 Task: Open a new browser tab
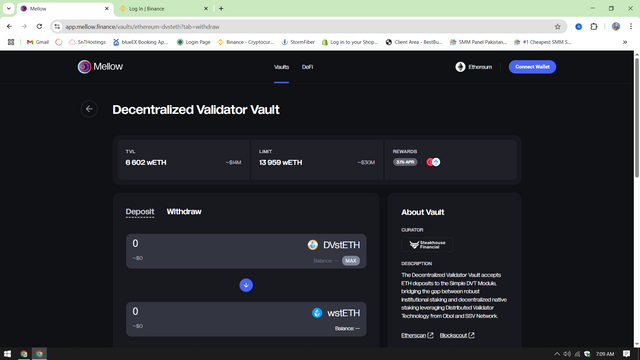pos(221,9)
